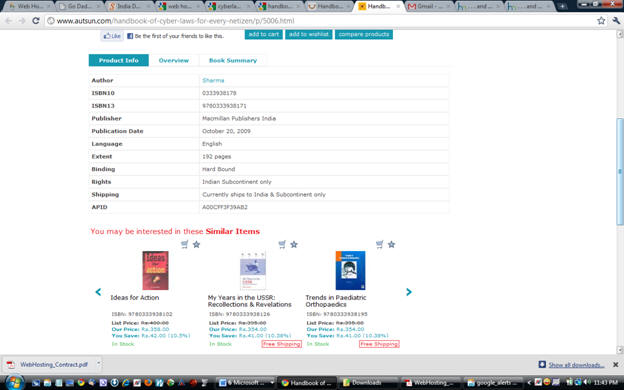Viewport: 624px width, 390px height.
Task: Click the star icon above Ideas for Action
Action: coord(196,244)
